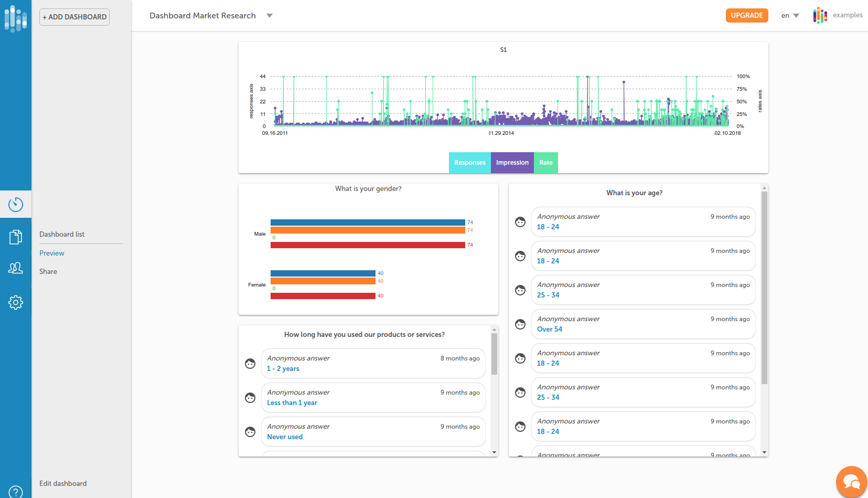Open the settings gear icon
Image resolution: width=868 pixels, height=498 pixels.
16,302
